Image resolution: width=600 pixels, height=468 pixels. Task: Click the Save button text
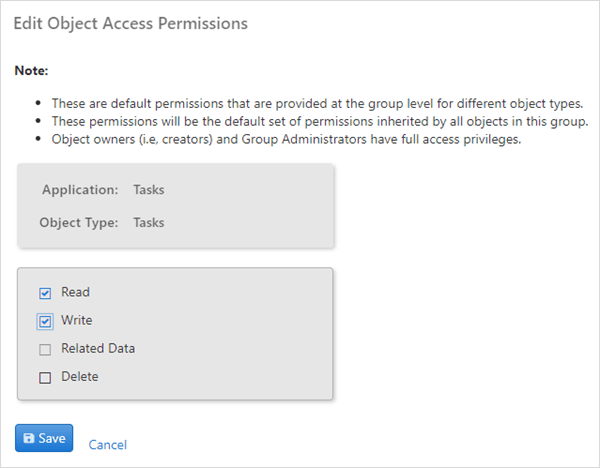52,438
